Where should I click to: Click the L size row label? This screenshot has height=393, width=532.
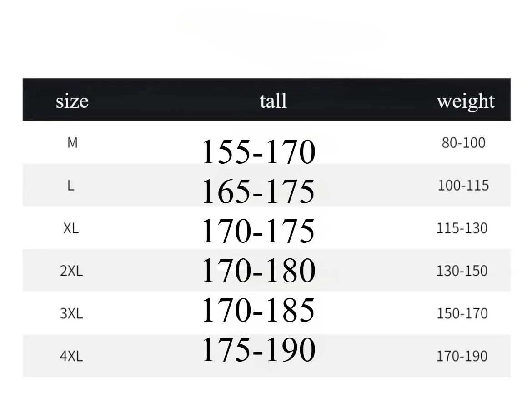[71, 186]
